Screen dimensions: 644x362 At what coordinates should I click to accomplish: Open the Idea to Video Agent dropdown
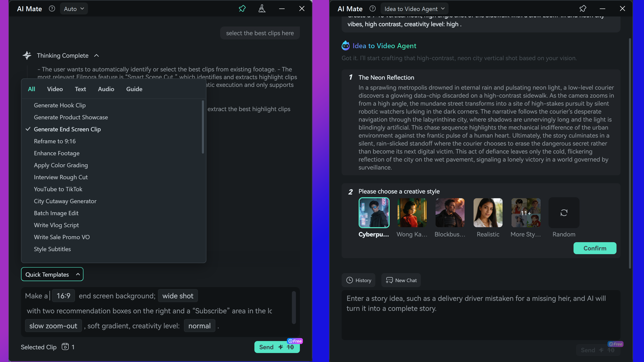coord(414,9)
